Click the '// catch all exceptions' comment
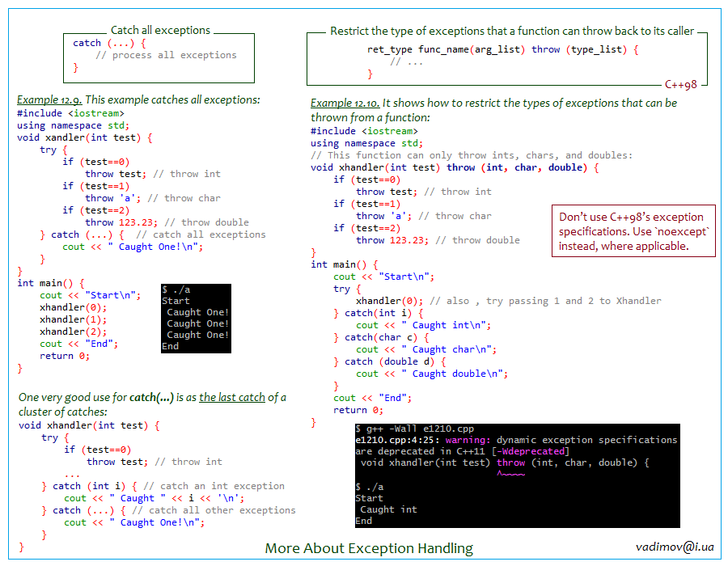 click(x=201, y=234)
